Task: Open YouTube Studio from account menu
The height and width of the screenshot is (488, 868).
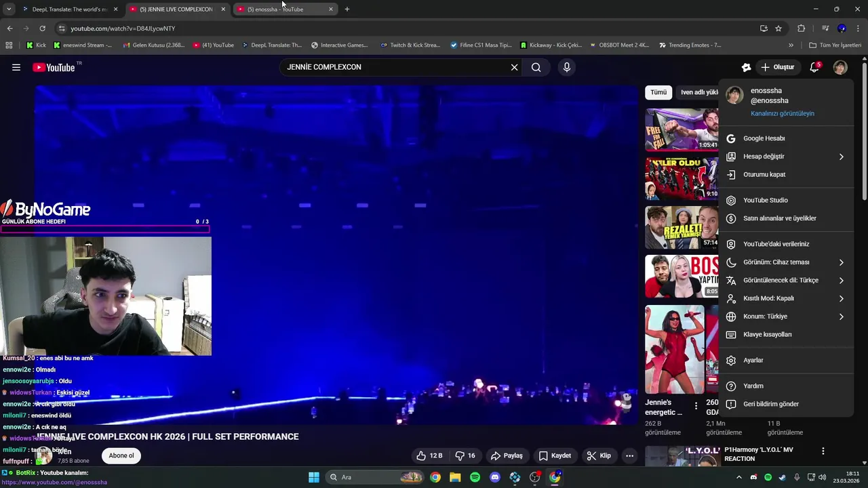Action: (x=785, y=200)
